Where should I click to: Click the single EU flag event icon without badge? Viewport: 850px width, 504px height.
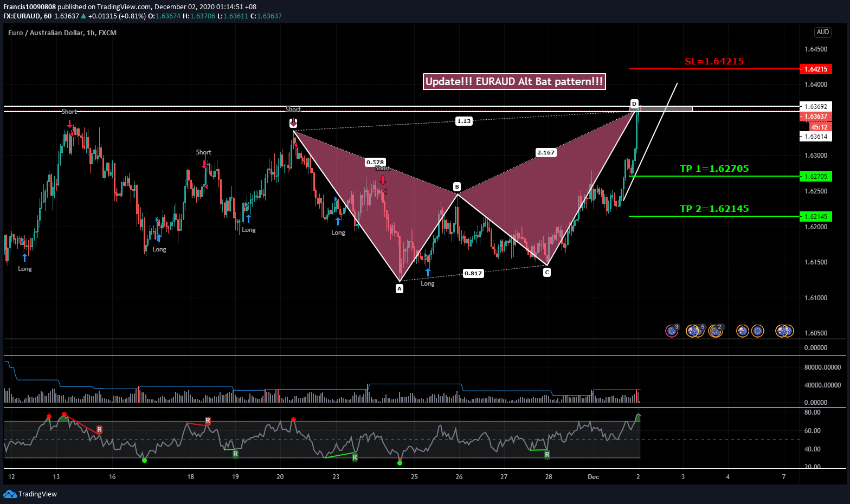[x=758, y=331]
